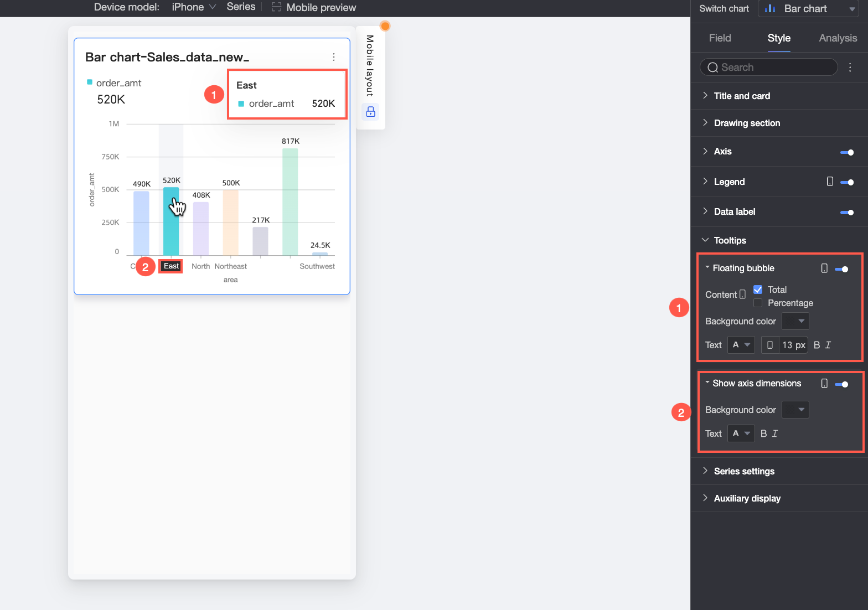Open the chart card's three-dot menu
The width and height of the screenshot is (868, 610).
coord(333,57)
